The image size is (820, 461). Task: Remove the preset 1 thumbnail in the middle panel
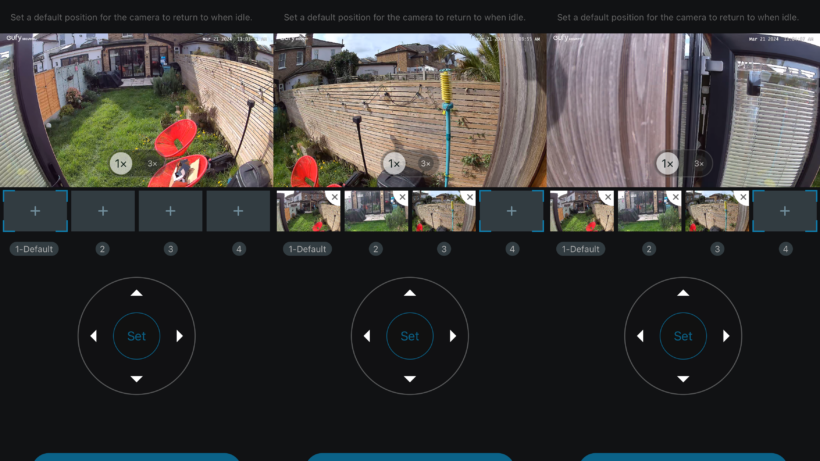(x=334, y=197)
